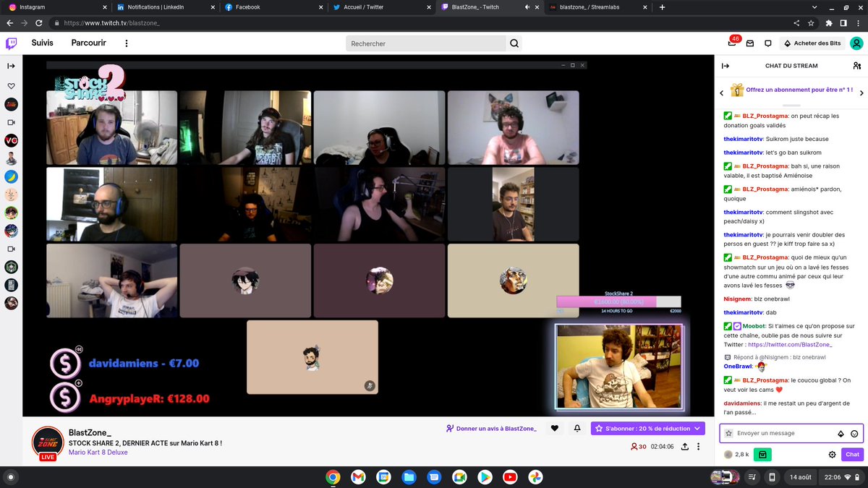
Task: Open the teal user profile avatar
Action: [x=856, y=43]
